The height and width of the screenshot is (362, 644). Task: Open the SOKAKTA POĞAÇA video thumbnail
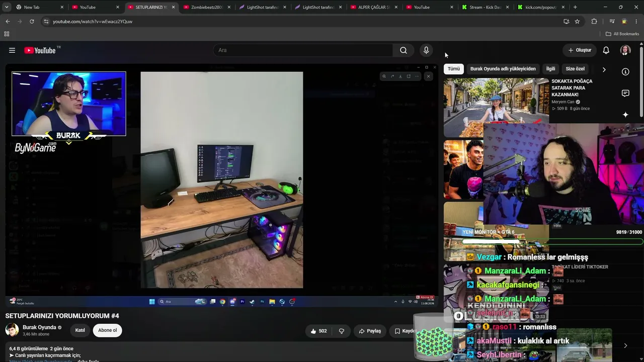click(496, 107)
